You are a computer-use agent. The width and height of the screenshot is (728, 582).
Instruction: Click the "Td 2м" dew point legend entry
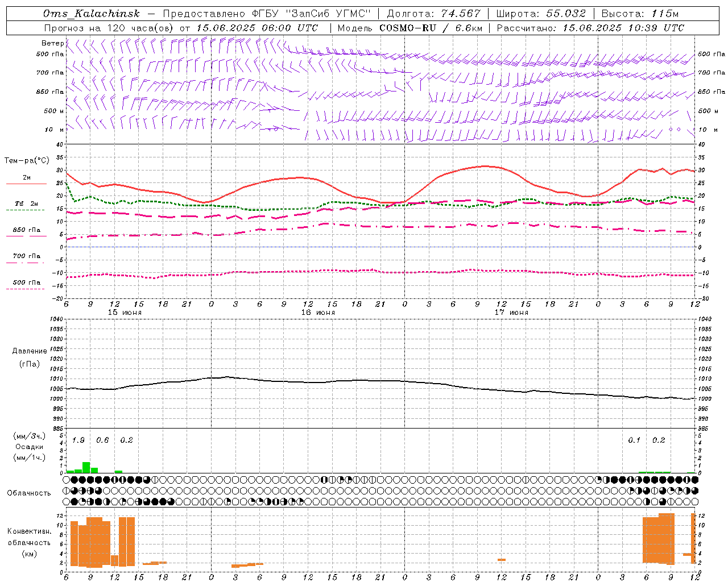27,203
